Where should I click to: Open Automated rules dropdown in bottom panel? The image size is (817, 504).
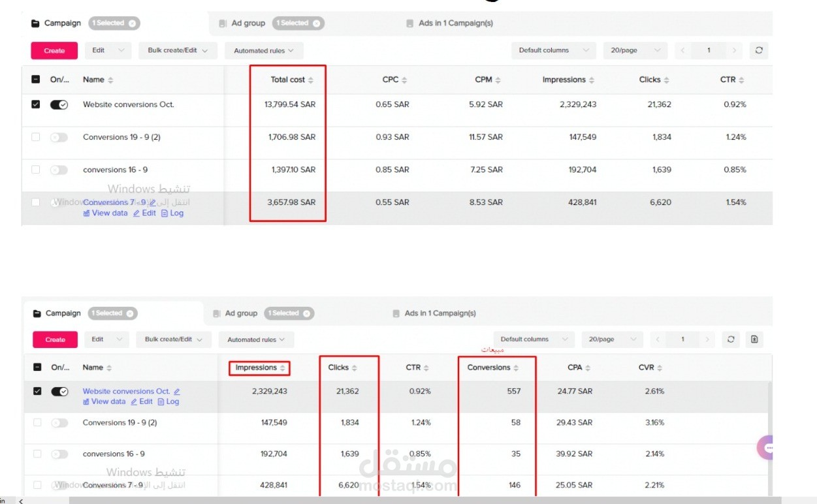pos(256,339)
